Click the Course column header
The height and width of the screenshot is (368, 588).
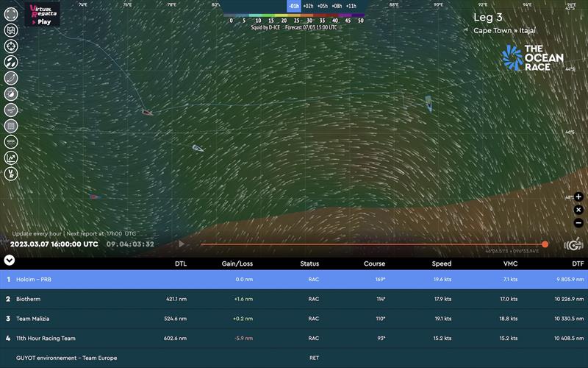tap(374, 263)
